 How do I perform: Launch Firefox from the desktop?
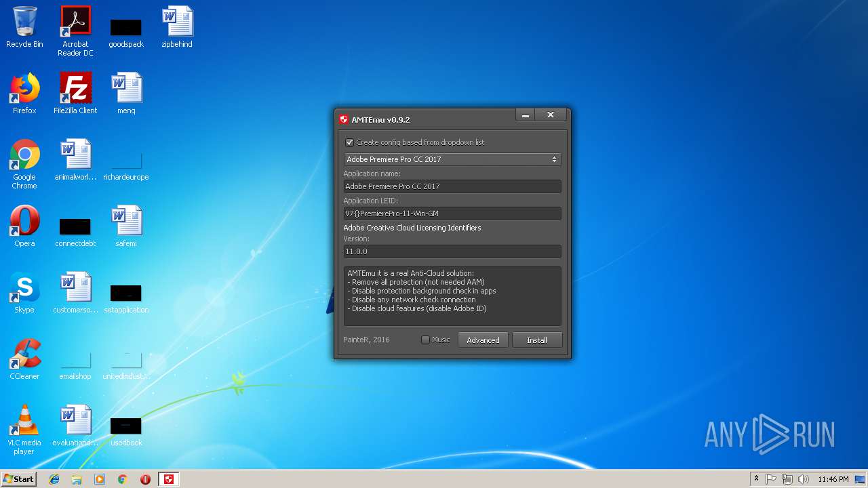tap(24, 94)
